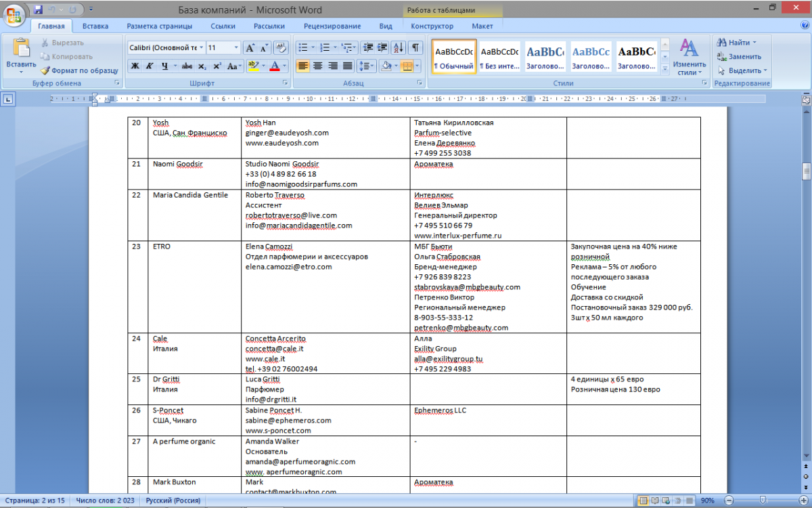This screenshot has height=508, width=812.
Task: Click Выделить select button
Action: [x=743, y=70]
